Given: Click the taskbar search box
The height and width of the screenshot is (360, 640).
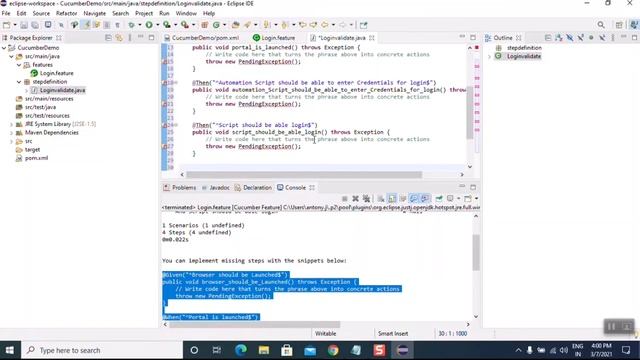Looking at the screenshot, I should [102, 350].
